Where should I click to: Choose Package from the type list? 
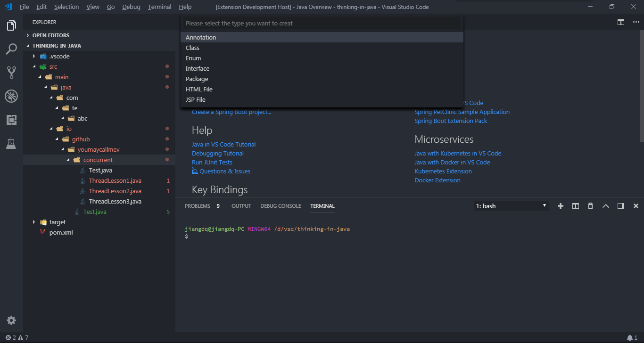click(x=322, y=79)
